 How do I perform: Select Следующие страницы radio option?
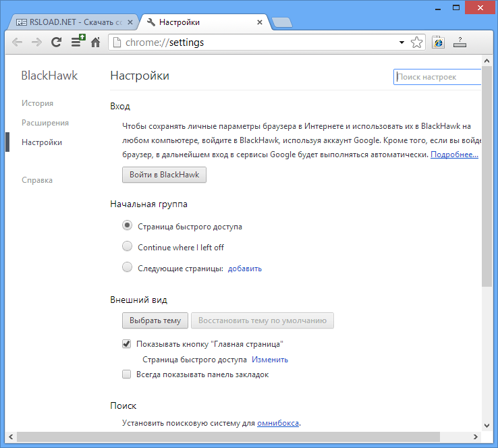tap(127, 267)
